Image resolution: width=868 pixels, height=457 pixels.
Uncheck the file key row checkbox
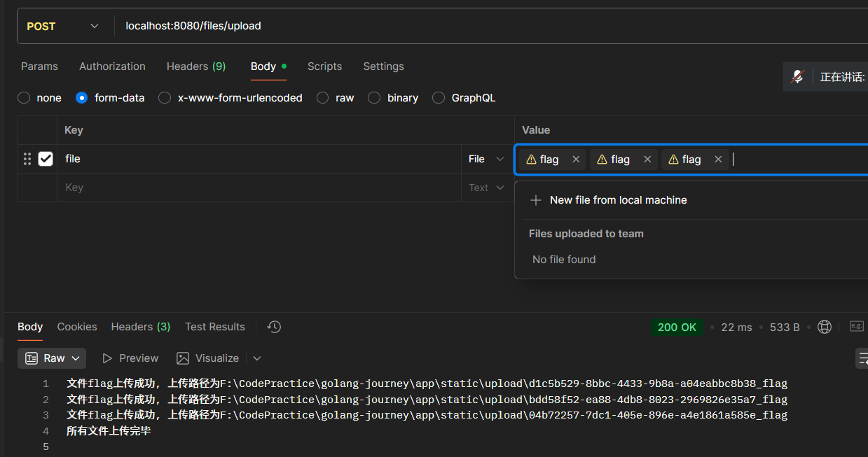(x=46, y=159)
